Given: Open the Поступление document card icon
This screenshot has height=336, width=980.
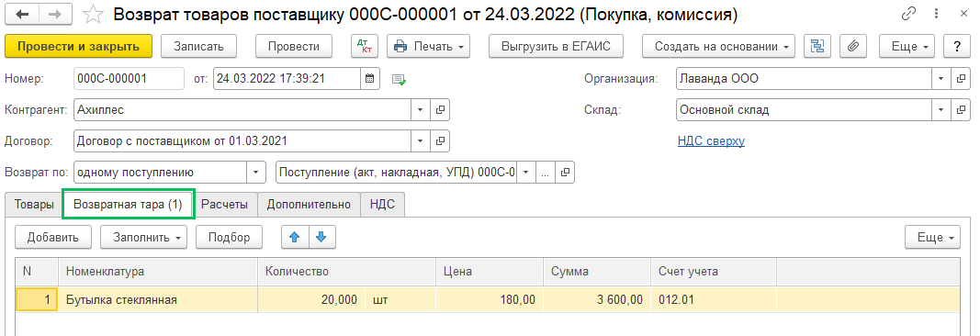Looking at the screenshot, I should click(x=565, y=172).
